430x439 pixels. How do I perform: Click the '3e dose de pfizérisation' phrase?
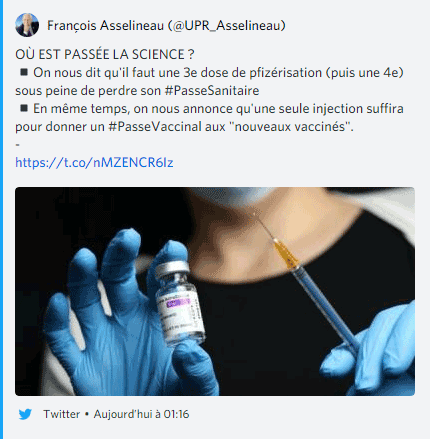pyautogui.click(x=253, y=73)
